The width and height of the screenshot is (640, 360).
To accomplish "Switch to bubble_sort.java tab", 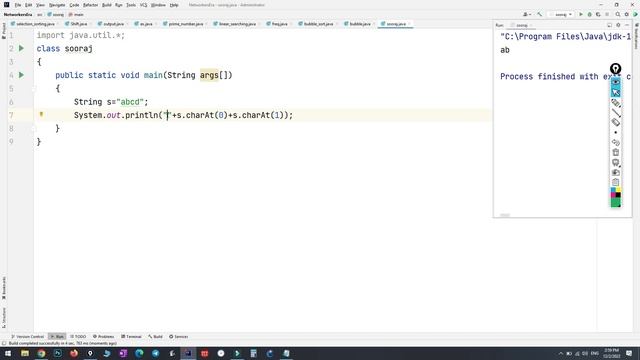I will (318, 24).
